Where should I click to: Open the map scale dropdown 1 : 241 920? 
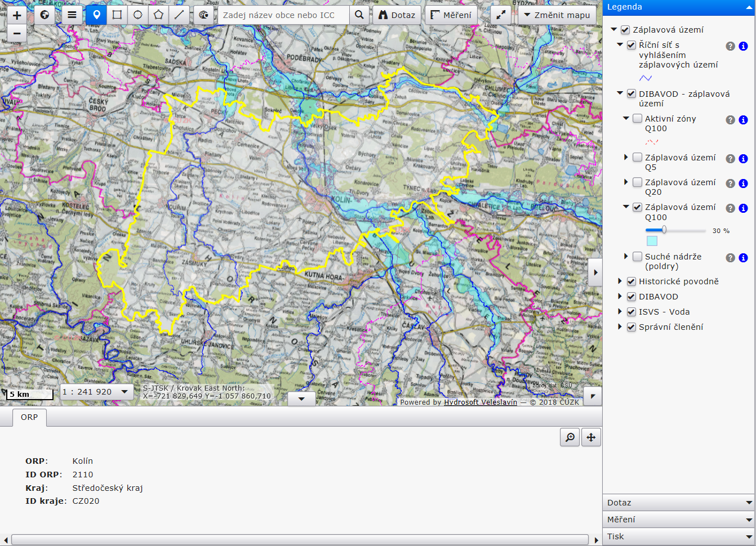[x=96, y=392]
